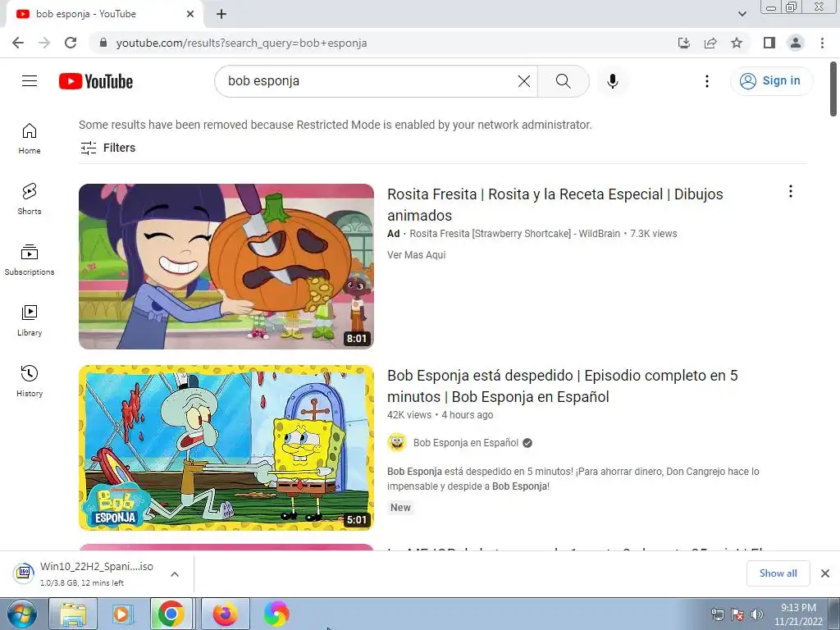Open History in sidebar

(x=30, y=381)
